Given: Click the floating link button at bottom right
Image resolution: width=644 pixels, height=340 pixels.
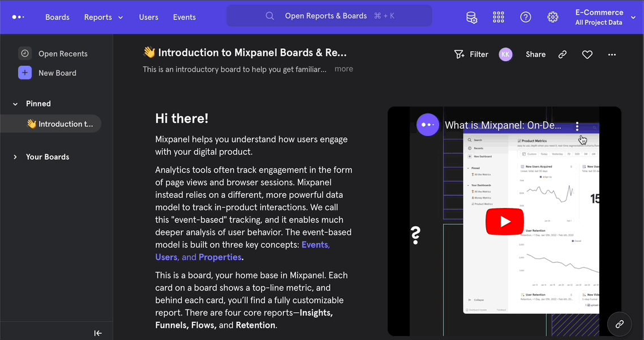Looking at the screenshot, I should [x=619, y=324].
